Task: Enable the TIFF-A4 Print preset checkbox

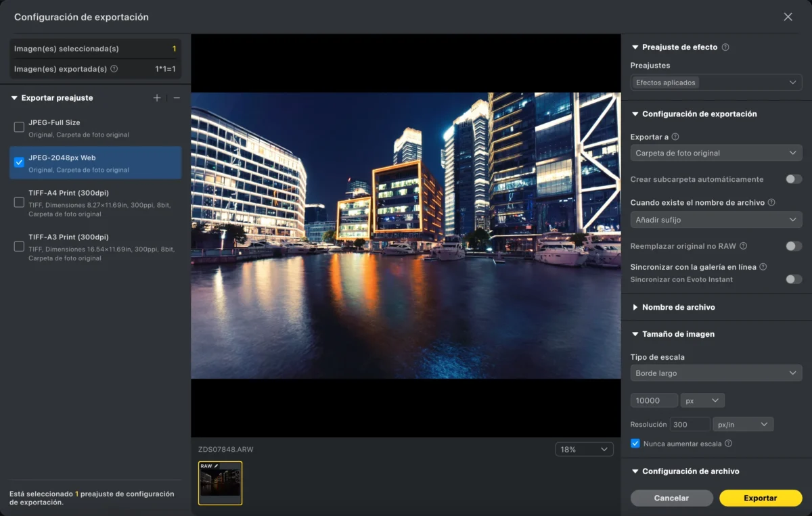Action: click(x=19, y=202)
